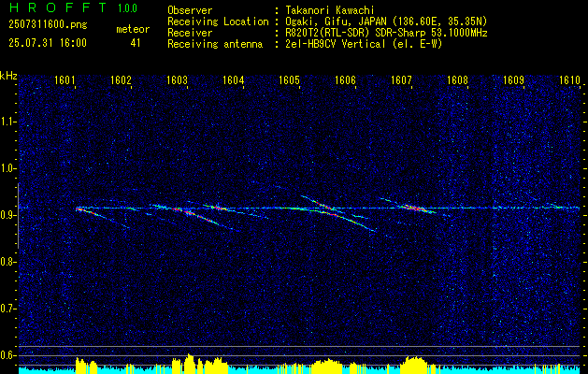The width and height of the screenshot is (588, 374).
Task: Click the bright meteor echo at 1607
Action: click(x=415, y=208)
